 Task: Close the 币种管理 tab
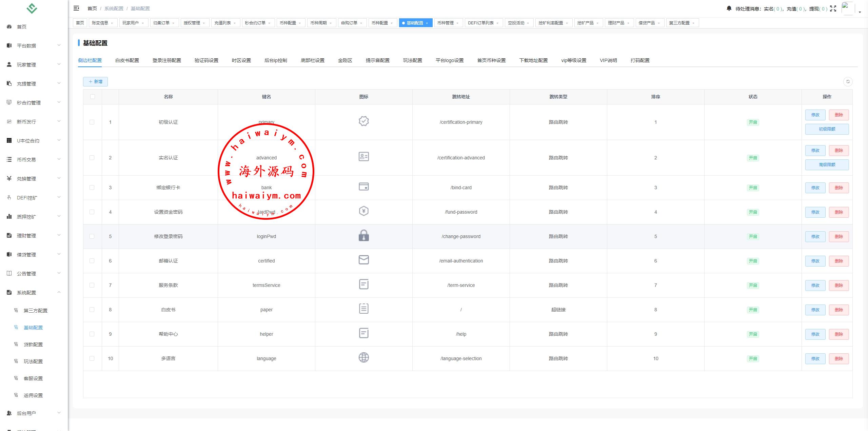[x=457, y=23]
